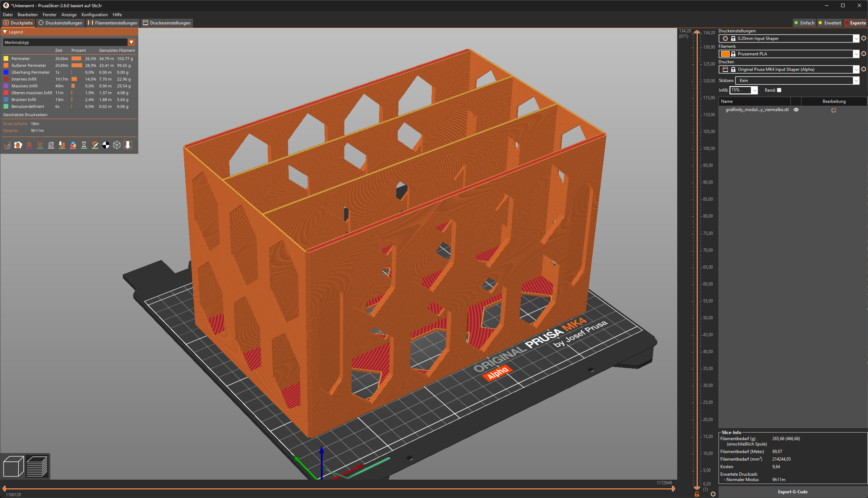Open edit icon for gridfinity STL object
This screenshot has width=868, height=498.
834,110
